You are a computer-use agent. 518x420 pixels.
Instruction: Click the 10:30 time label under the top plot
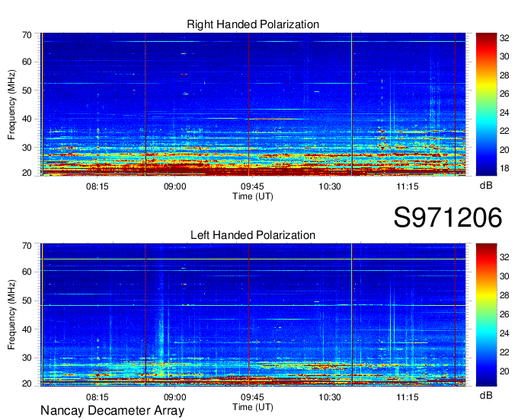pos(330,186)
